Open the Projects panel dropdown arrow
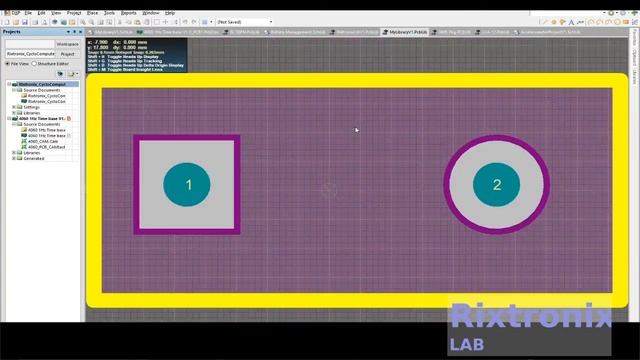 pyautogui.click(x=68, y=32)
